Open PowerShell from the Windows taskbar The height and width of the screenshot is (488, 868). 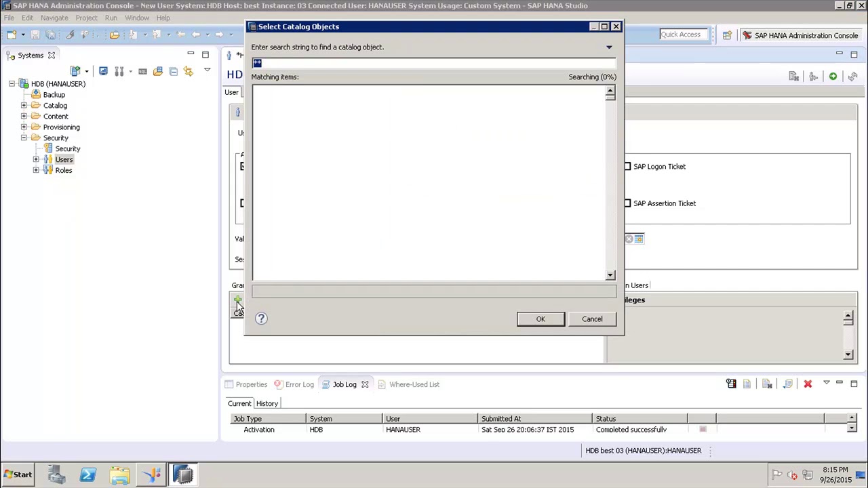pos(87,474)
